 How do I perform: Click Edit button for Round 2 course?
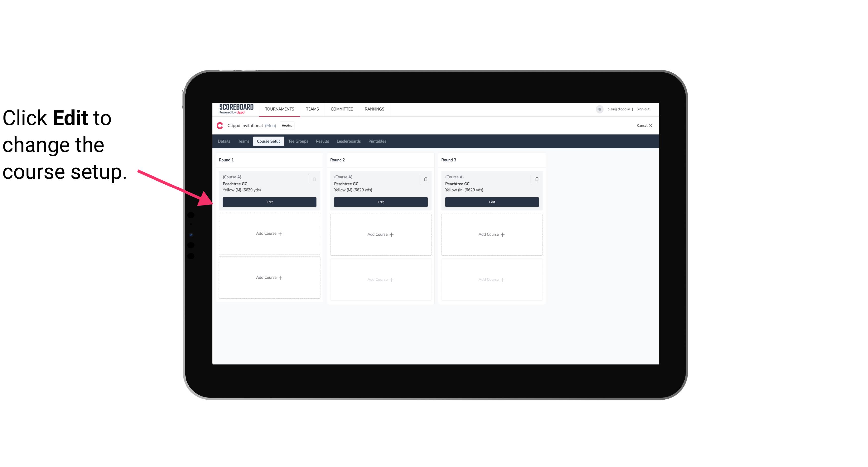380,202
